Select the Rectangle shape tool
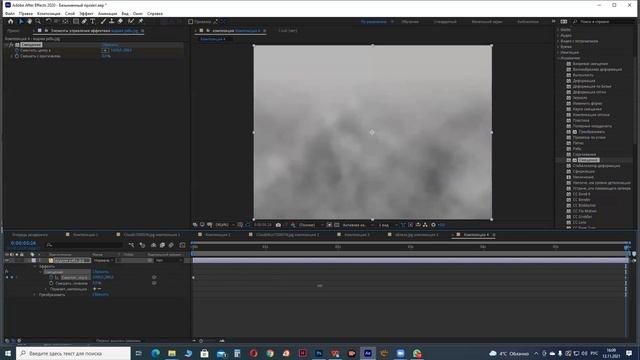 [x=76, y=21]
